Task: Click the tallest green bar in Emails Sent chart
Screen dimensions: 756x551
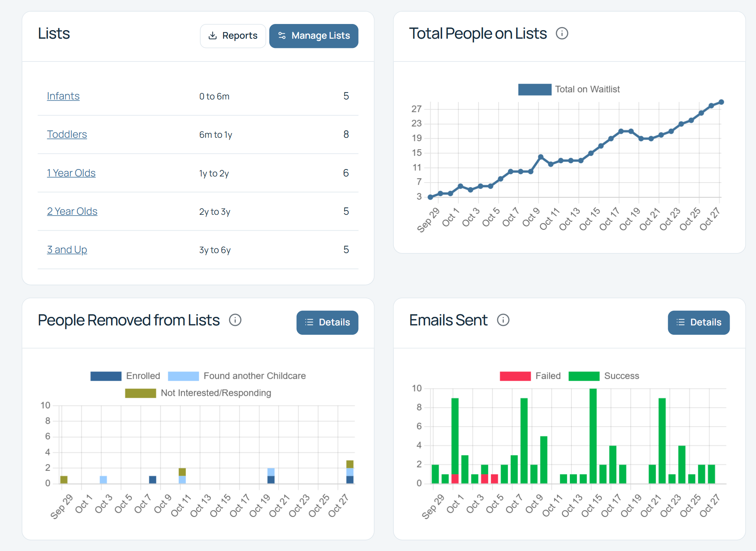Action: click(x=593, y=436)
